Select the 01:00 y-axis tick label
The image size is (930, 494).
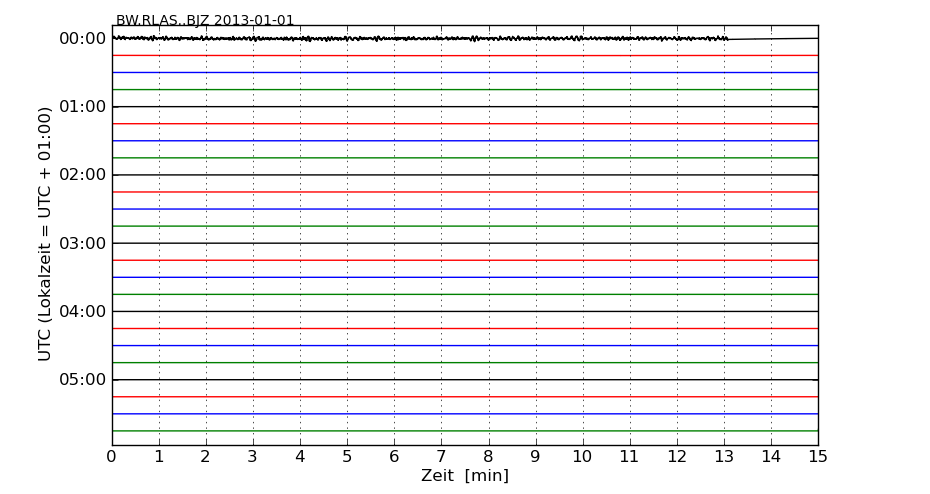point(82,107)
